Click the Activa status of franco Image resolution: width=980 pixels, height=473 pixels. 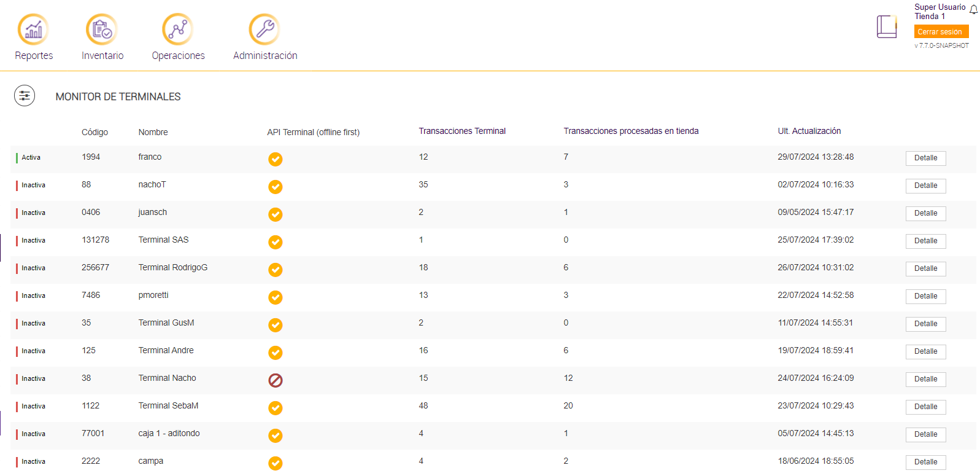[x=31, y=158]
